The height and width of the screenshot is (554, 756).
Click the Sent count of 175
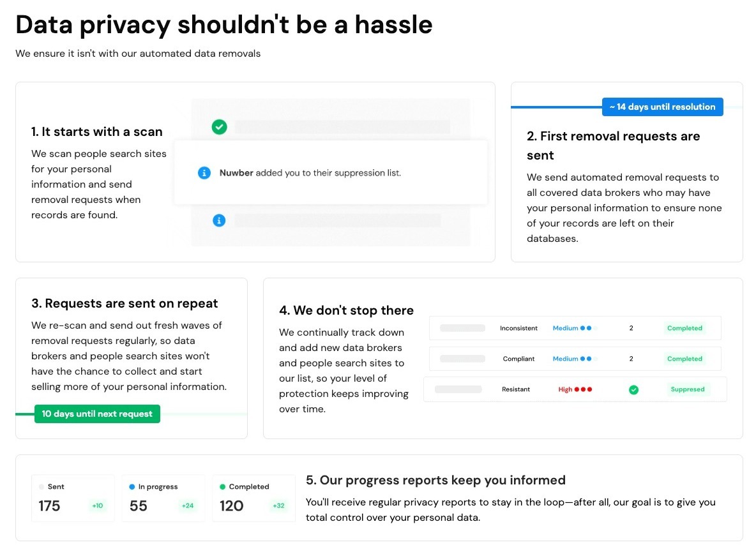49,506
